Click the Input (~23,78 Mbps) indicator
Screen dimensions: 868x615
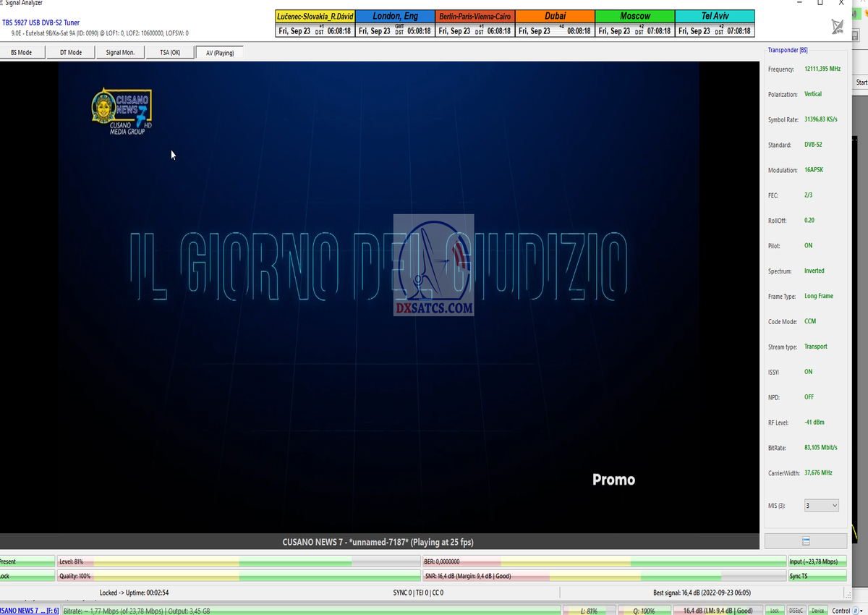[817, 561]
